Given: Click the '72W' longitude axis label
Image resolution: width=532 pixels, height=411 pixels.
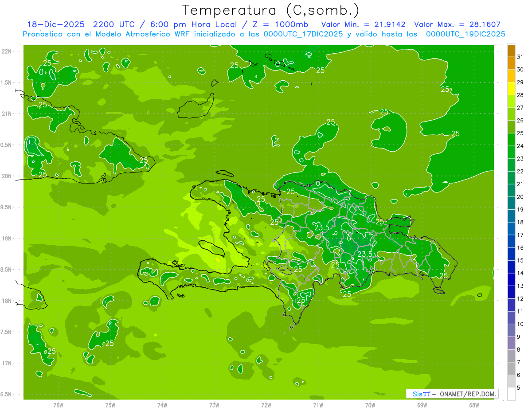Looking at the screenshot, I should 266,405.
